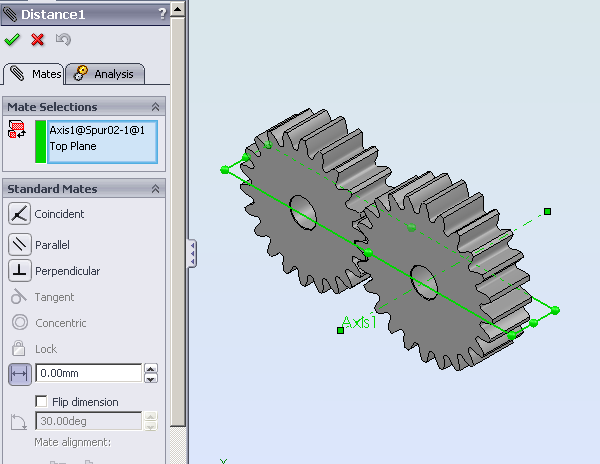Collapse the Mate Selections section
This screenshot has width=600, height=464.
pos(155,107)
